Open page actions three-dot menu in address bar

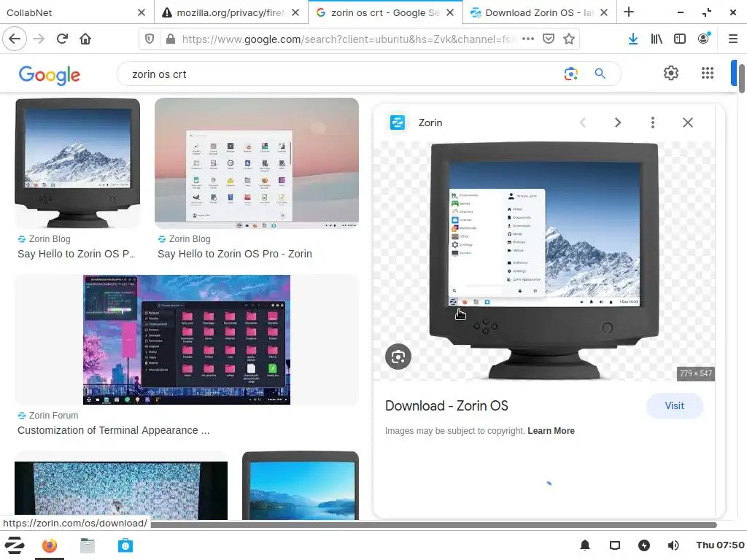(528, 39)
